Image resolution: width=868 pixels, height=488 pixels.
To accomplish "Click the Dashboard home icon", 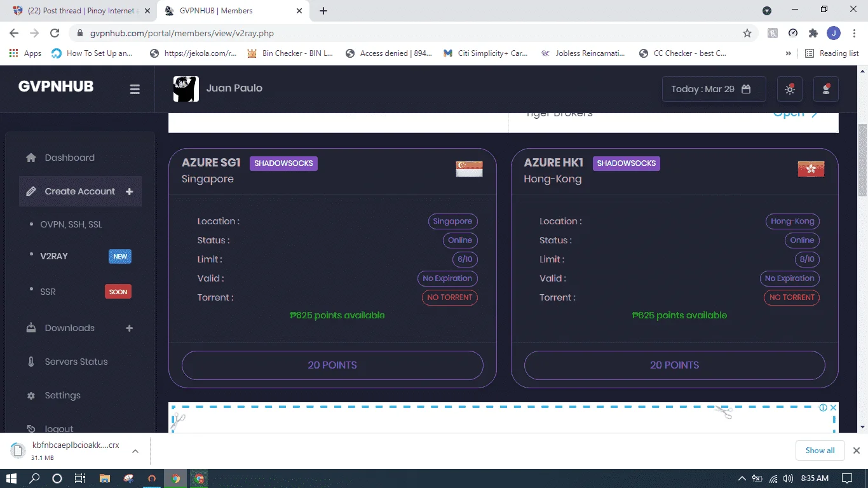I will pos(31,158).
